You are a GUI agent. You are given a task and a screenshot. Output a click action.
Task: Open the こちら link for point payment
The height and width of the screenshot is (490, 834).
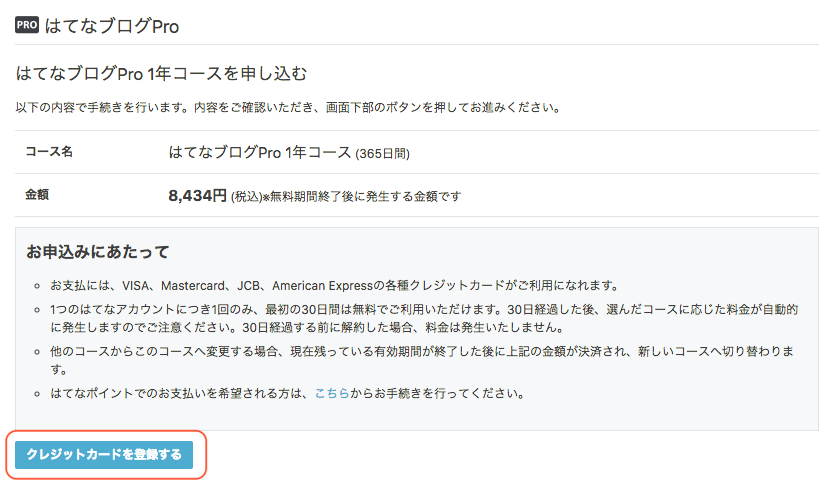pos(332,393)
